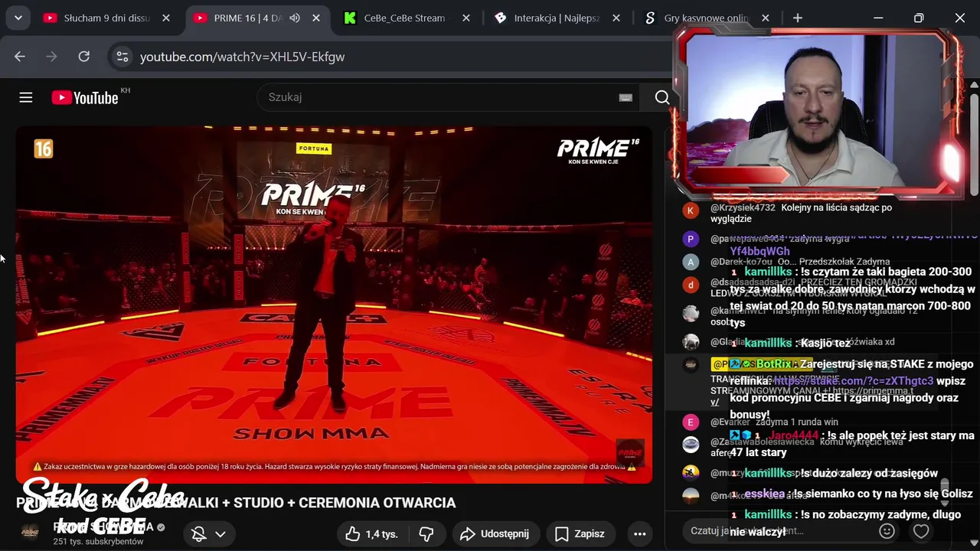
Task: Open the on-screen keyboard in search box
Action: click(x=626, y=97)
